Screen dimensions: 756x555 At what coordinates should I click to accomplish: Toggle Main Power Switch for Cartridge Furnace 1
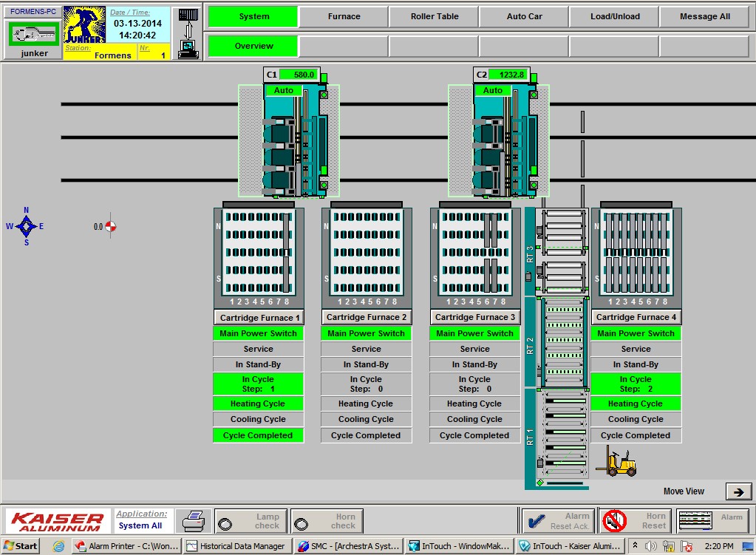click(x=258, y=333)
